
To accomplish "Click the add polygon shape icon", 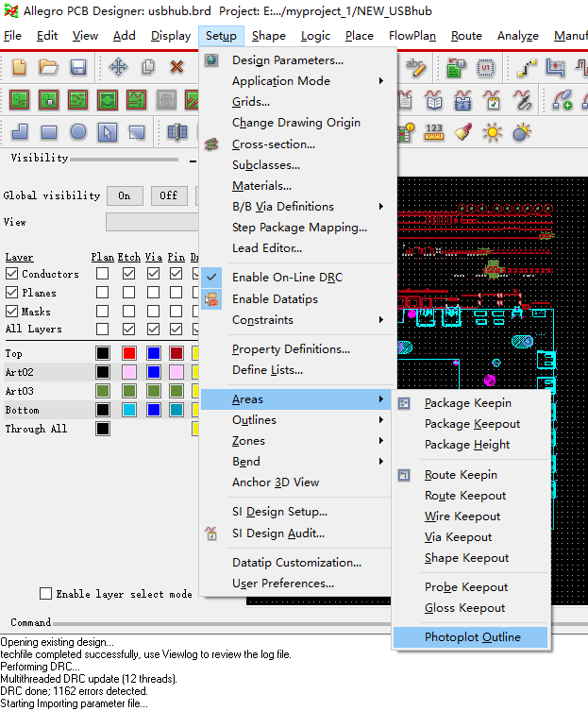I will click(x=20, y=132).
